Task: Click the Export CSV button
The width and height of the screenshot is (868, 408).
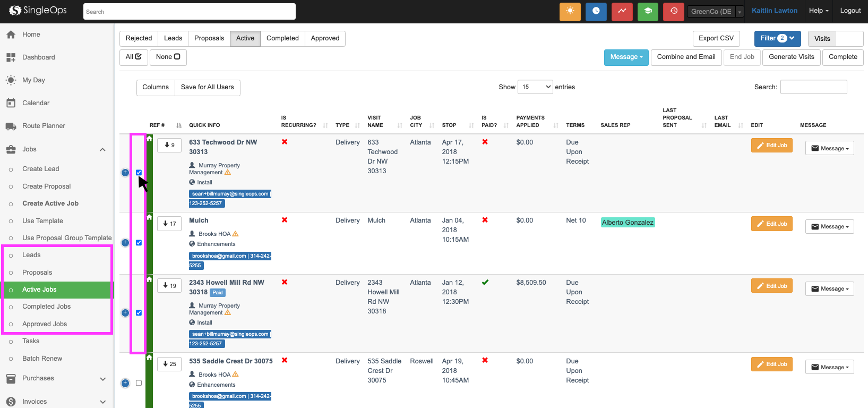Action: (716, 38)
